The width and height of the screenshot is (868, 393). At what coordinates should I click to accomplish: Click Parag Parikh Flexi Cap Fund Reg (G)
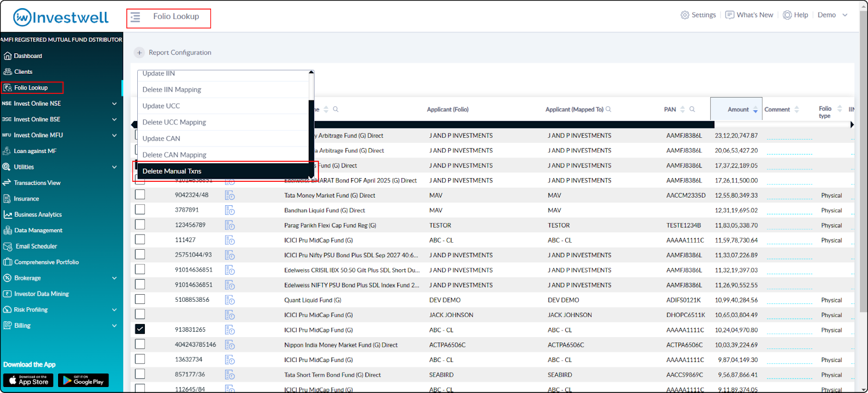pyautogui.click(x=330, y=225)
